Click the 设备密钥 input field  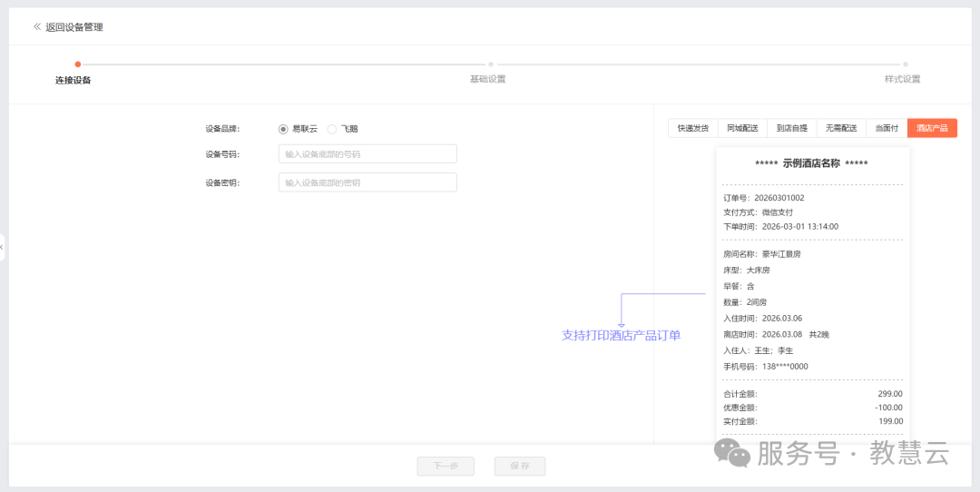click(x=367, y=182)
